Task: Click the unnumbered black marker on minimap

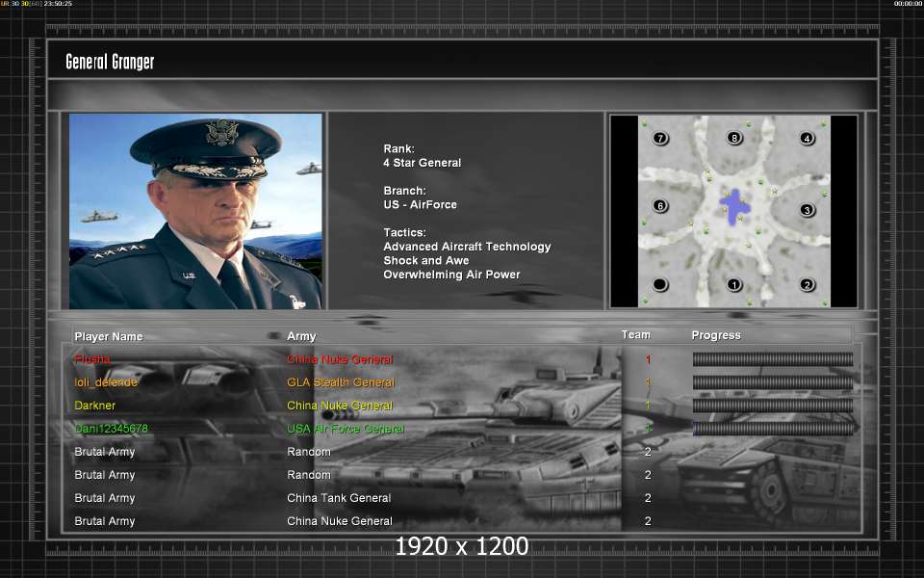Action: tap(660, 285)
